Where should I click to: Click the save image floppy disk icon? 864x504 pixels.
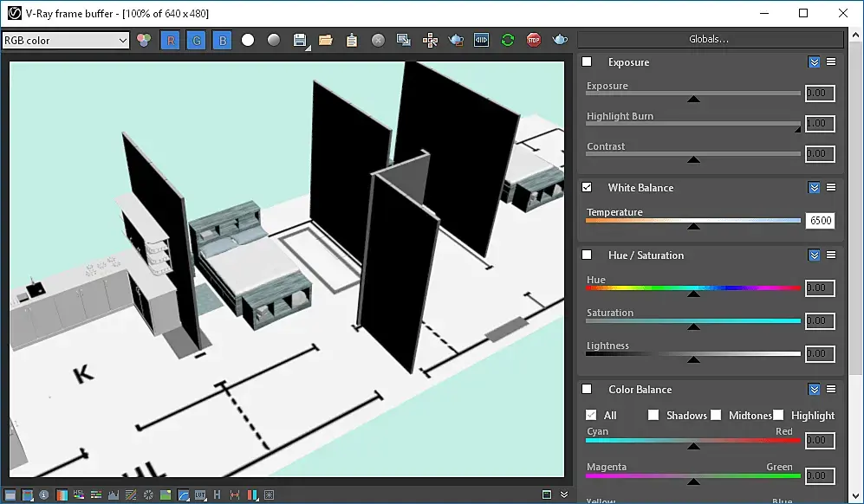(300, 40)
